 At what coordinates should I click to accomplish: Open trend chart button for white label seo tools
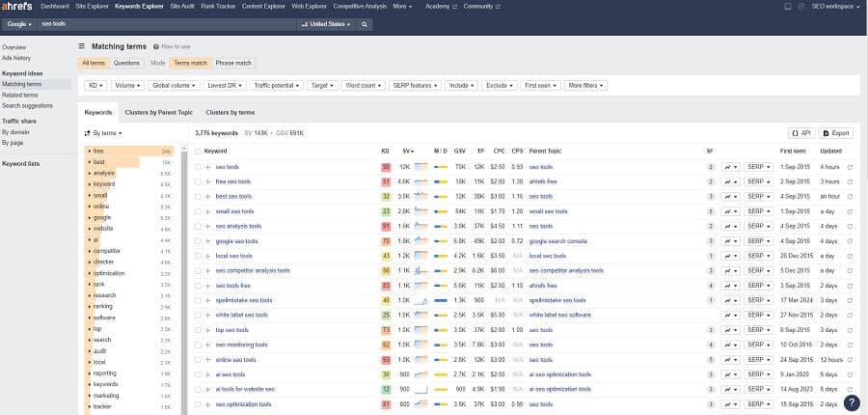click(730, 316)
